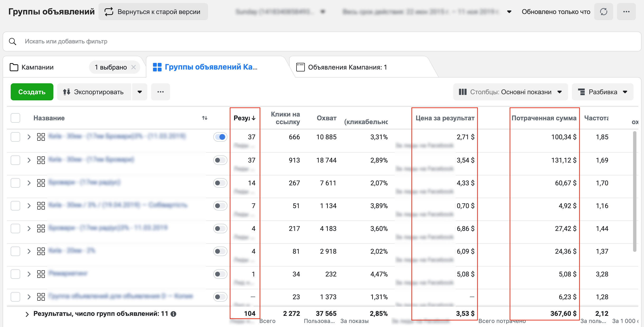Sort by Потраченная сумма column header
Image resolution: width=644 pixels, height=327 pixels.
tap(544, 118)
